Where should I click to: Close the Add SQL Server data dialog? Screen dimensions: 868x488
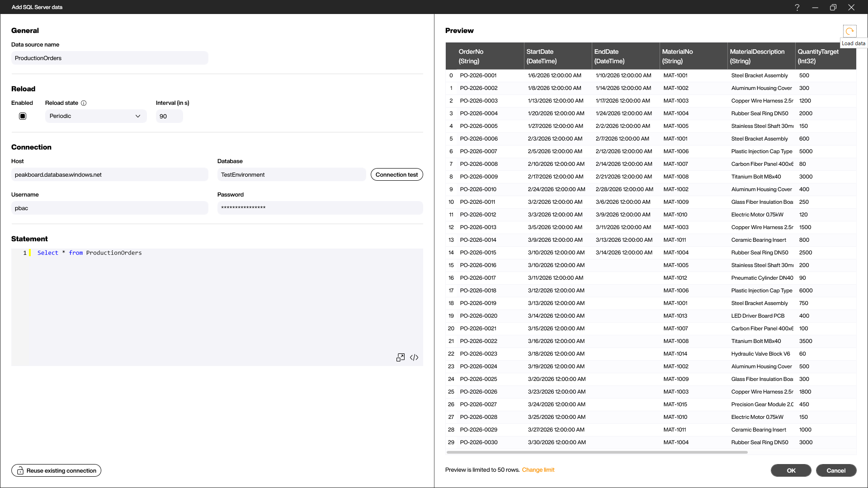click(x=851, y=7)
